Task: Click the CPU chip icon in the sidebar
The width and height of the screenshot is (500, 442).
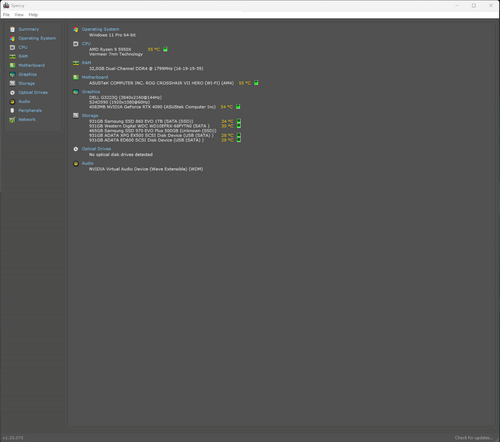Action: click(12, 47)
